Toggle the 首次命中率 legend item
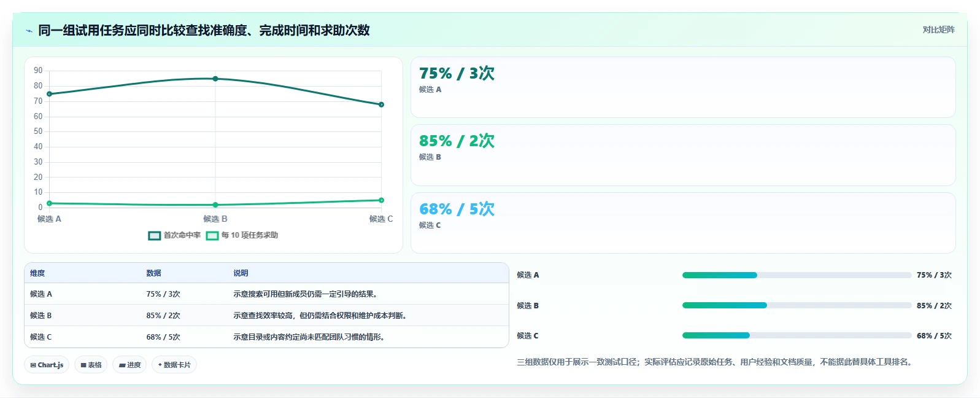Viewport: 980px width, 398px height. [x=174, y=235]
